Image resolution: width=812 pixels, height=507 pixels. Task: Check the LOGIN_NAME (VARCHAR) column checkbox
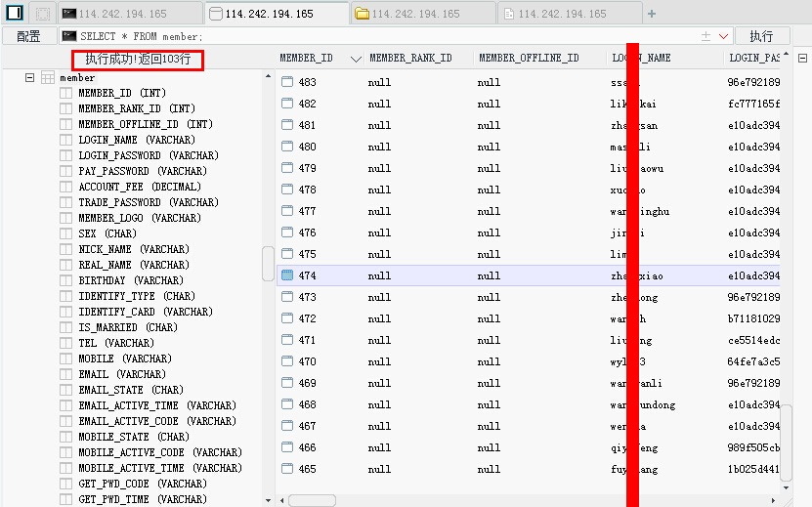65,140
